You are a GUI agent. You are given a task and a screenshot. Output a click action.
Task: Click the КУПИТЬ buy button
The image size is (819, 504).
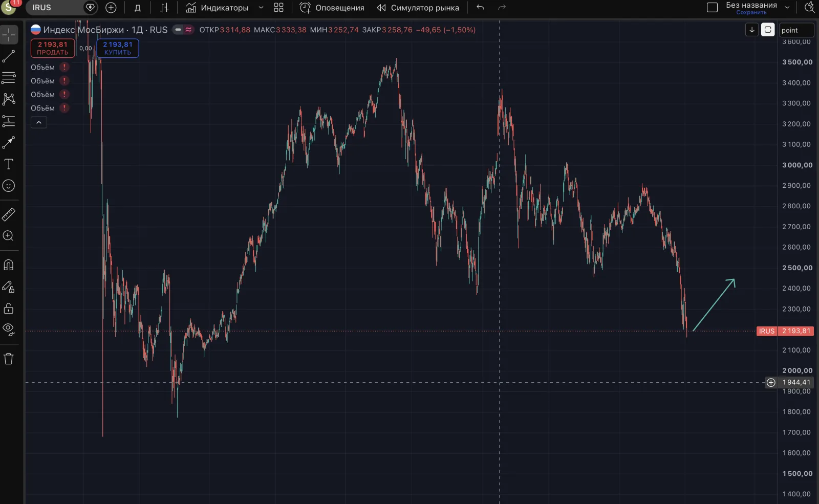tap(118, 48)
